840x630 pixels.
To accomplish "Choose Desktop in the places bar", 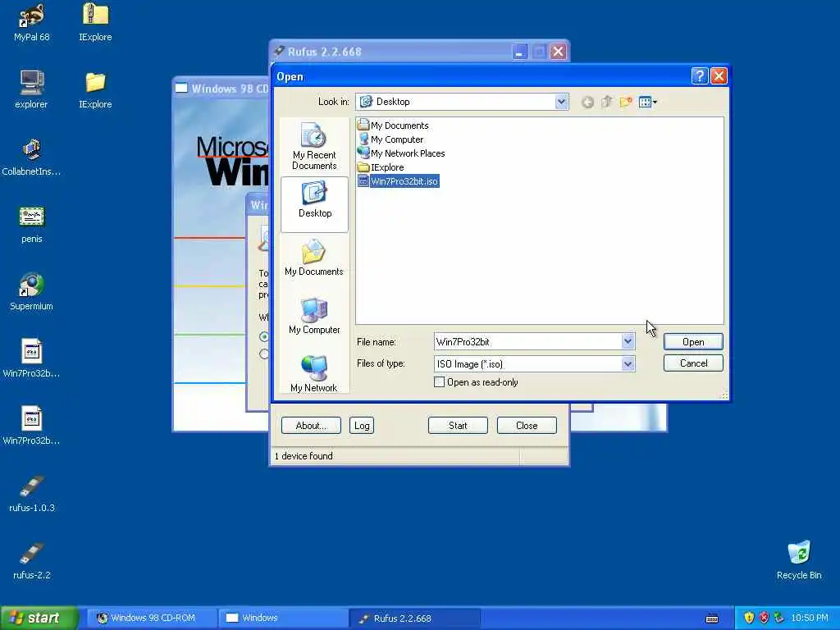I will click(x=314, y=204).
